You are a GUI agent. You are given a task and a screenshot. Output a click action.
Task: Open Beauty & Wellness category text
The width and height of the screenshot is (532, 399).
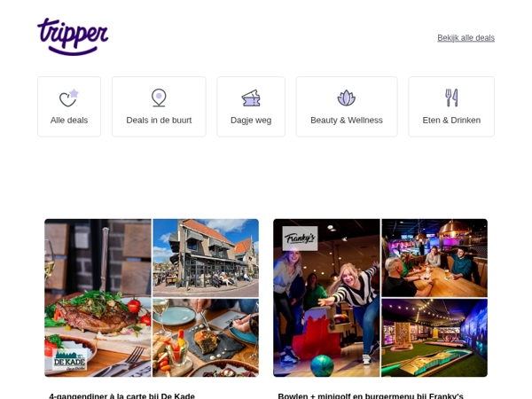coord(347,120)
